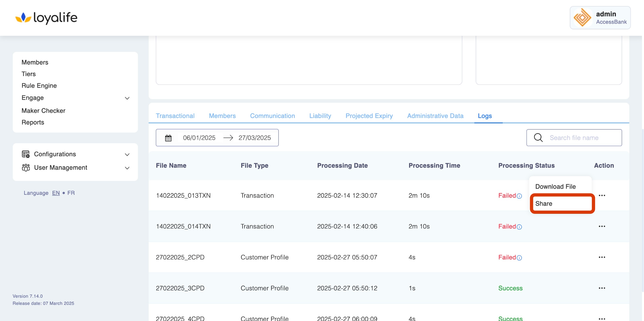
Task: Click info icon beside Failed for 27022025_2CPD
Action: click(x=519, y=258)
